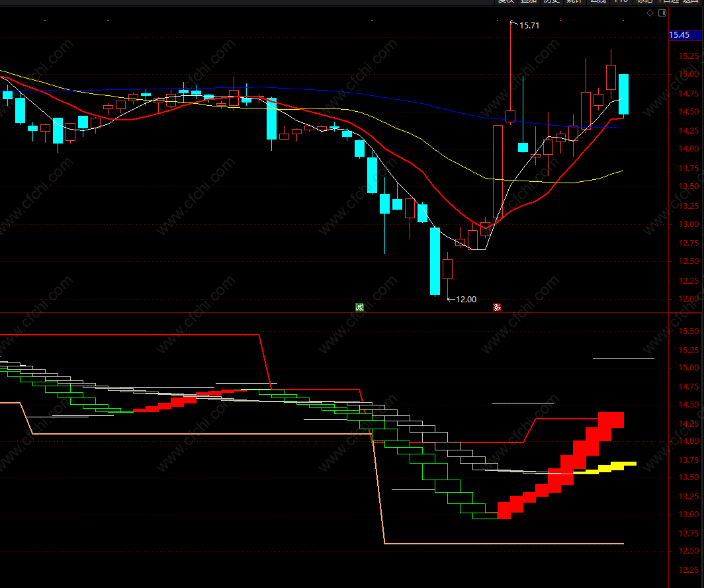Click 13.50 on the lower indicator axis
Screen dimensions: 704x588
[688, 478]
